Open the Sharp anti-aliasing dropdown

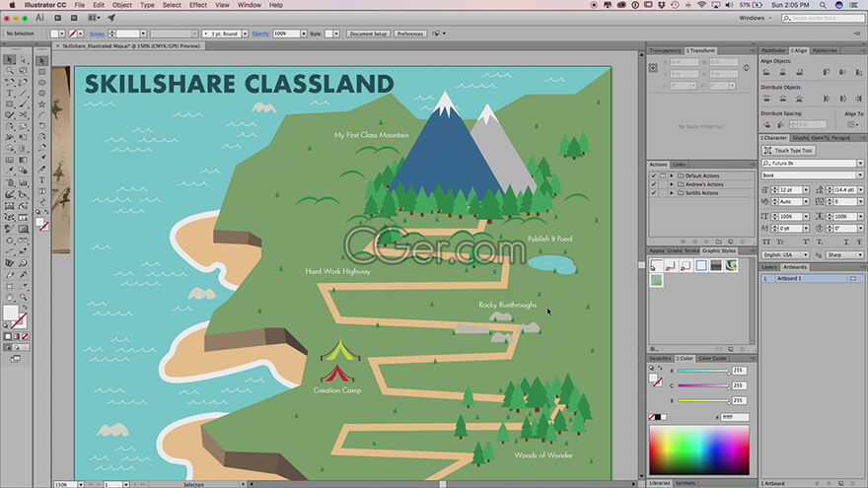point(844,255)
